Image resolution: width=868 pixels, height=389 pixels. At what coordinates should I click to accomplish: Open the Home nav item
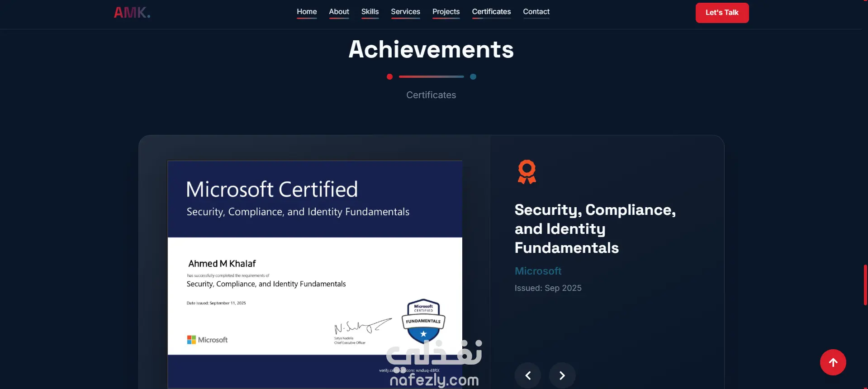point(307,12)
